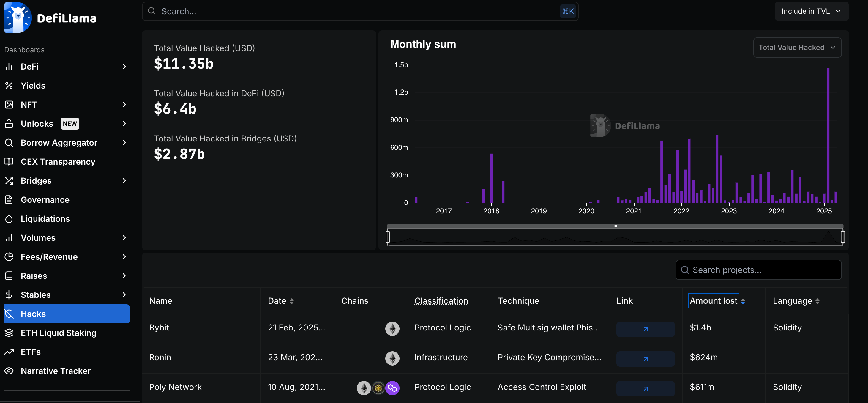Open the Liquidations page

tap(67, 219)
